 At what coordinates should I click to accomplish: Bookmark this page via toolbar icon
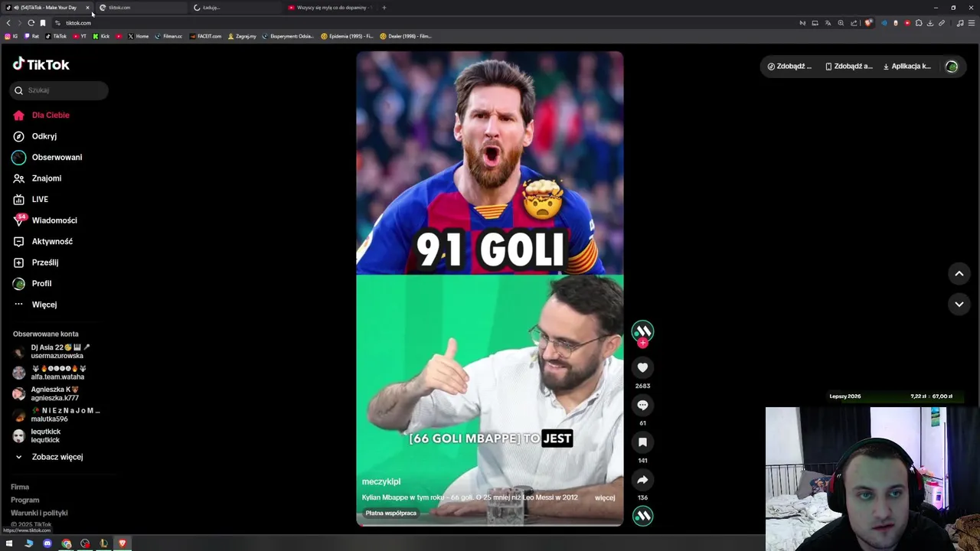(43, 23)
